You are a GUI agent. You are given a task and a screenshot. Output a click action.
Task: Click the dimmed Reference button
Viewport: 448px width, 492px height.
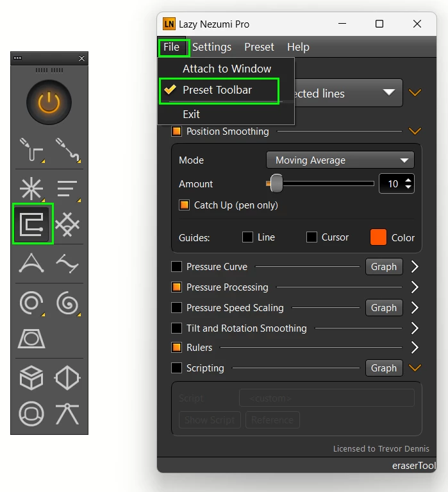pos(272,420)
